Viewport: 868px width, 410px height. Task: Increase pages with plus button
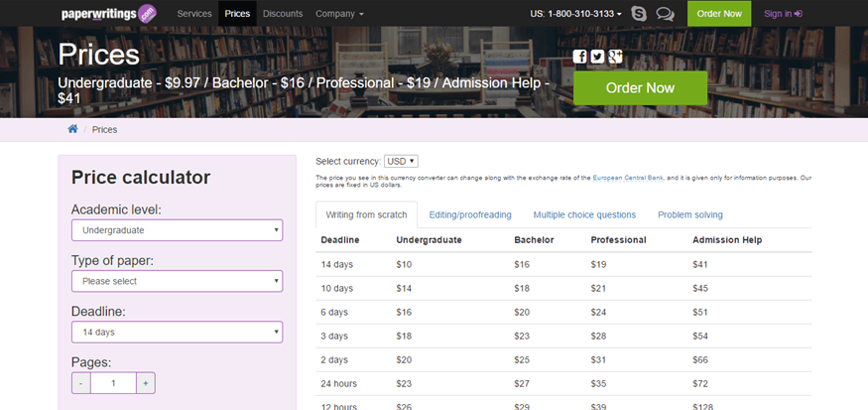[x=146, y=383]
